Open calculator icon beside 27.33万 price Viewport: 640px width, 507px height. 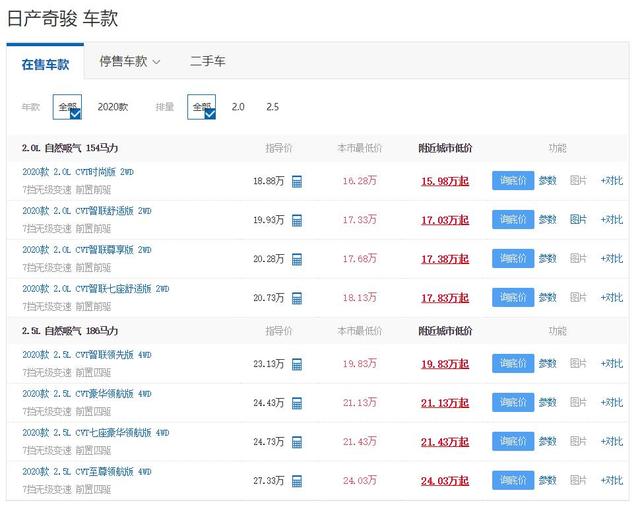click(x=297, y=481)
